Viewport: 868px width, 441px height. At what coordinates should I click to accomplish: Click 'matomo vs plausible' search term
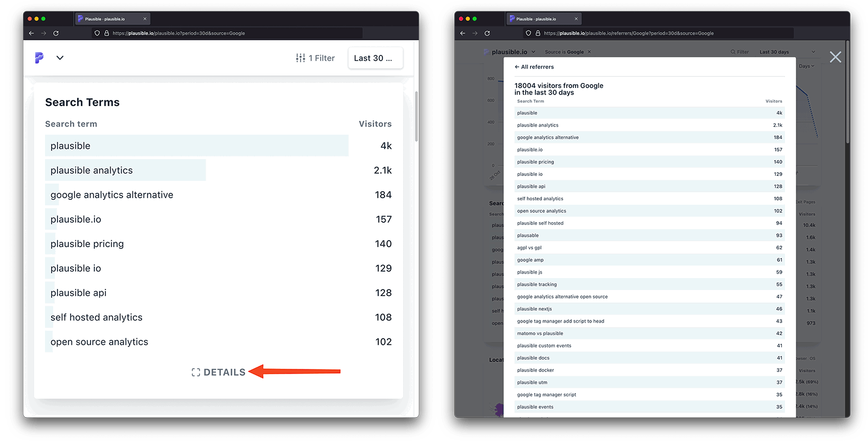point(649,333)
